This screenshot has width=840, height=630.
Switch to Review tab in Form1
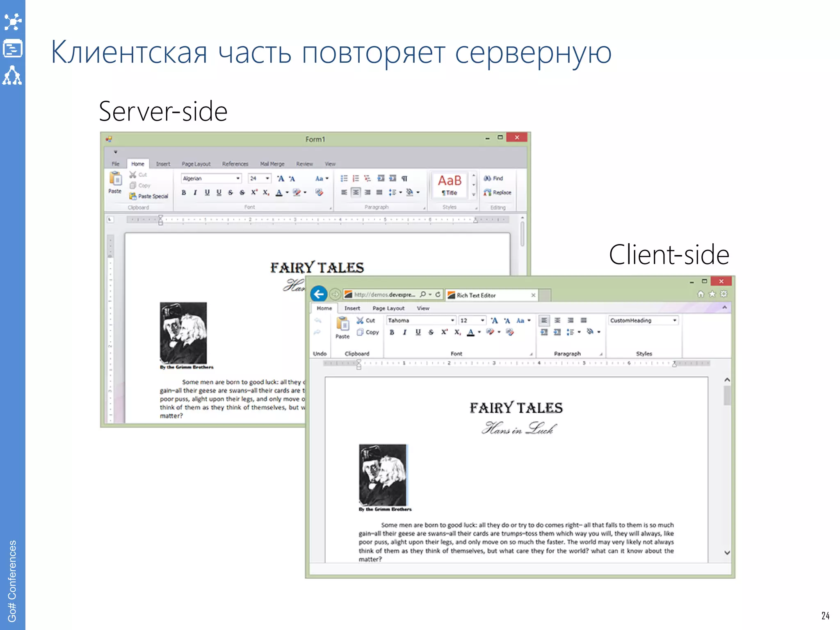[304, 164]
